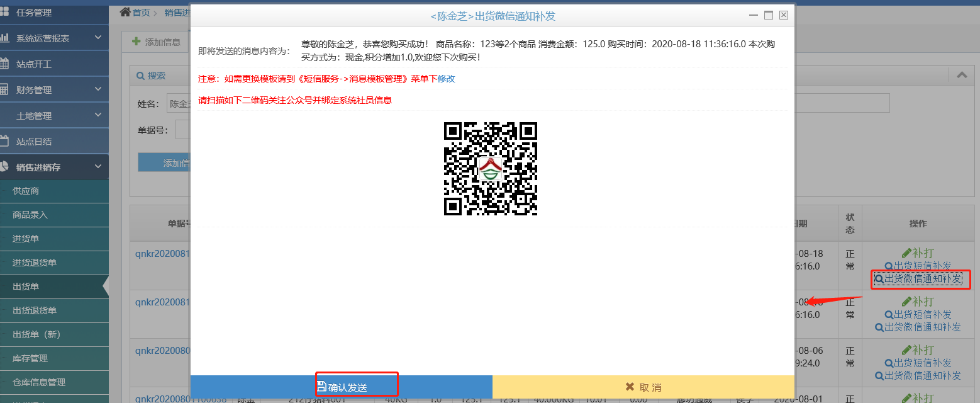The image size is (980, 403).
Task: Go to 首页 breadcrumb link
Action: coord(142,13)
